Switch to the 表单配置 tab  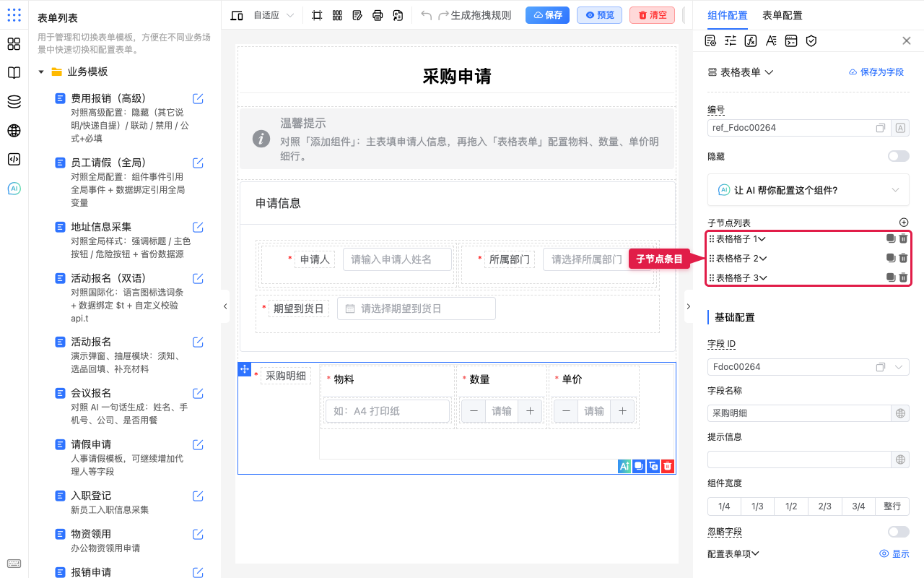coord(782,15)
